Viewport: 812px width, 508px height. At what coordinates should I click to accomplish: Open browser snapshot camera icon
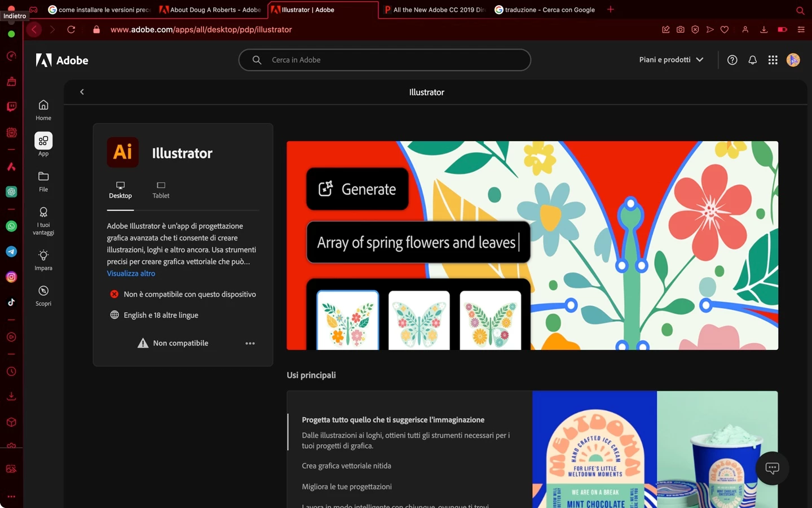[x=681, y=29]
